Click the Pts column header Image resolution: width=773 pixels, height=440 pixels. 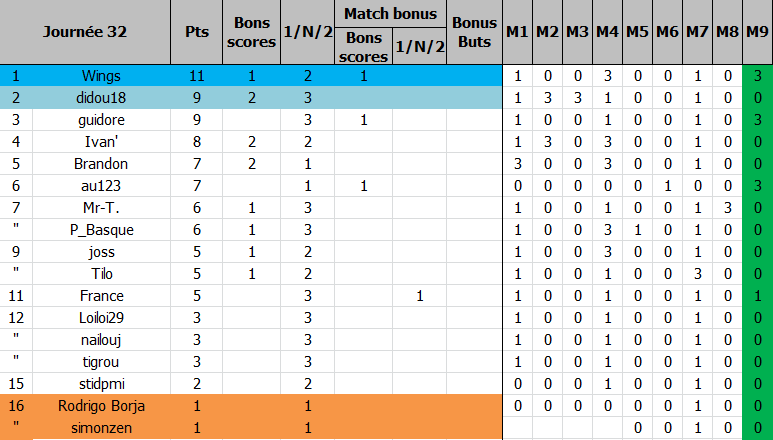[x=196, y=32]
